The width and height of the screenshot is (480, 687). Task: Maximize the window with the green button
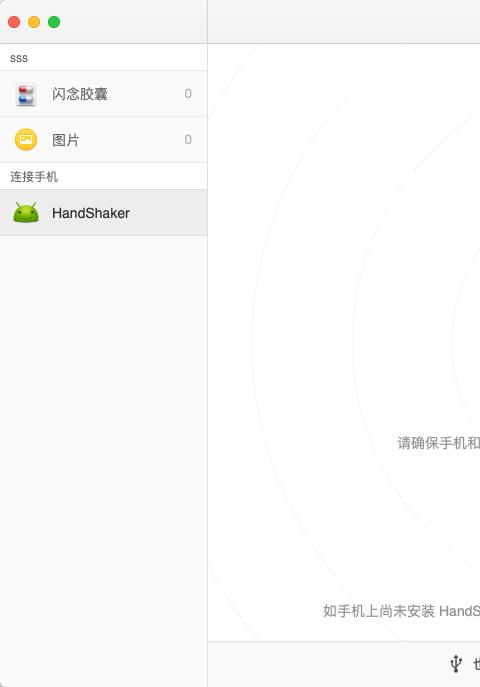pos(54,22)
